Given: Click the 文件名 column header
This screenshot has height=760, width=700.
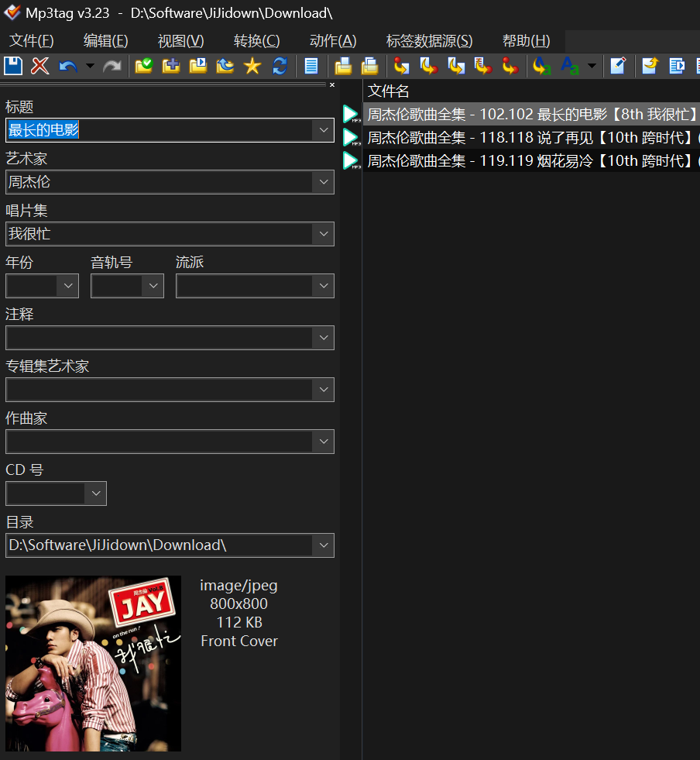Looking at the screenshot, I should (389, 91).
